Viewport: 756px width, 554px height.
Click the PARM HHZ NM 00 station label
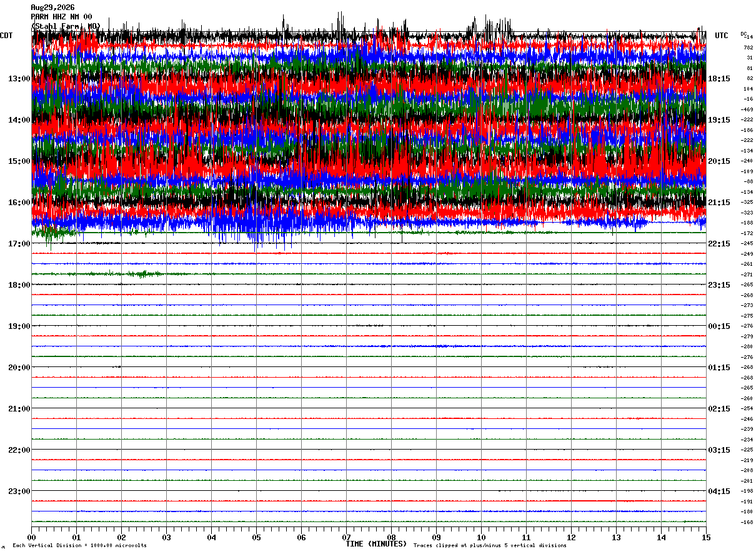(61, 17)
